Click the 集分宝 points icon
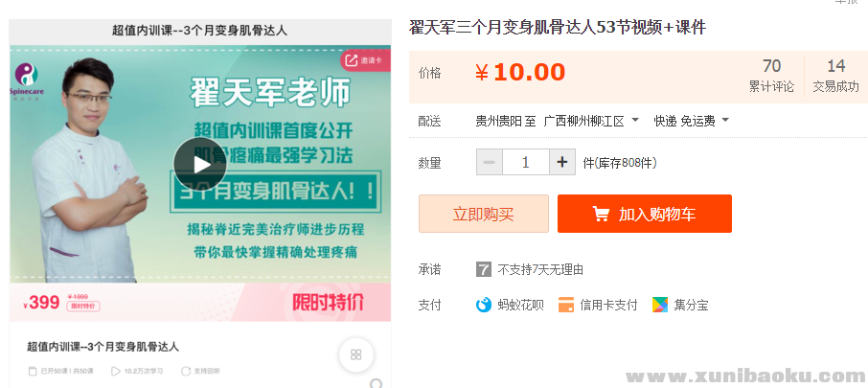This screenshot has height=388, width=868. click(660, 305)
